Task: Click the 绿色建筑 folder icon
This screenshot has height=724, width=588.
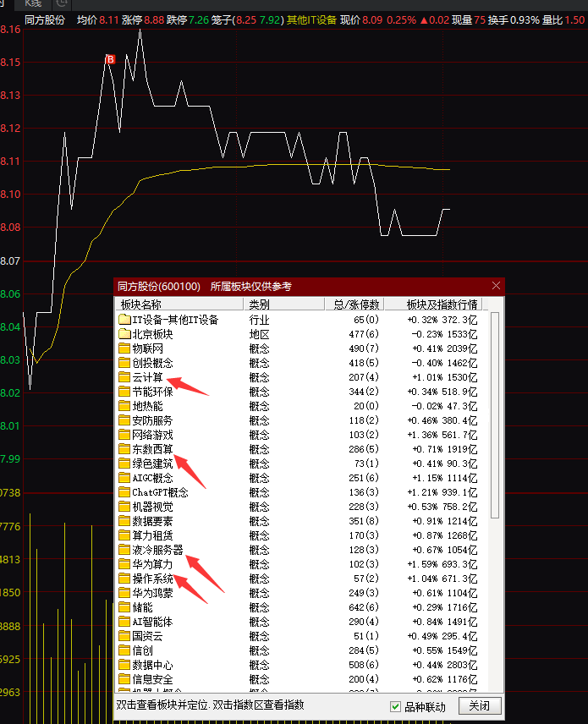Action: 124,463
